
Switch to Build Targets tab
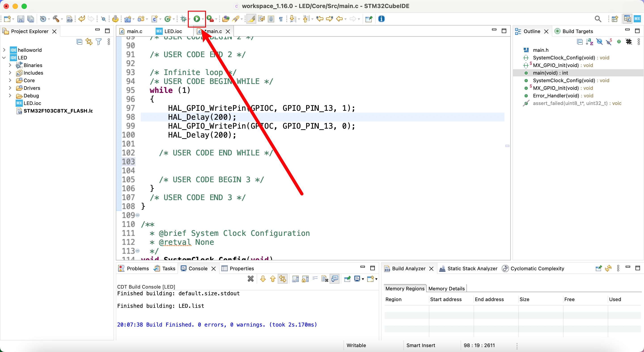click(574, 31)
